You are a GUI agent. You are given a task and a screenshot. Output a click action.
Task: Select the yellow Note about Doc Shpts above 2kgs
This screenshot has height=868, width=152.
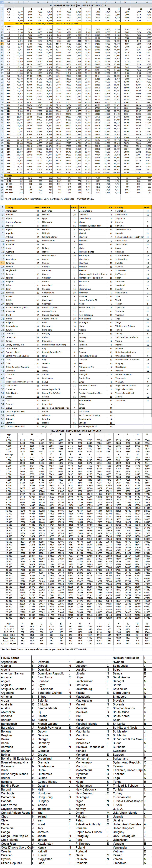click(x=78, y=24)
